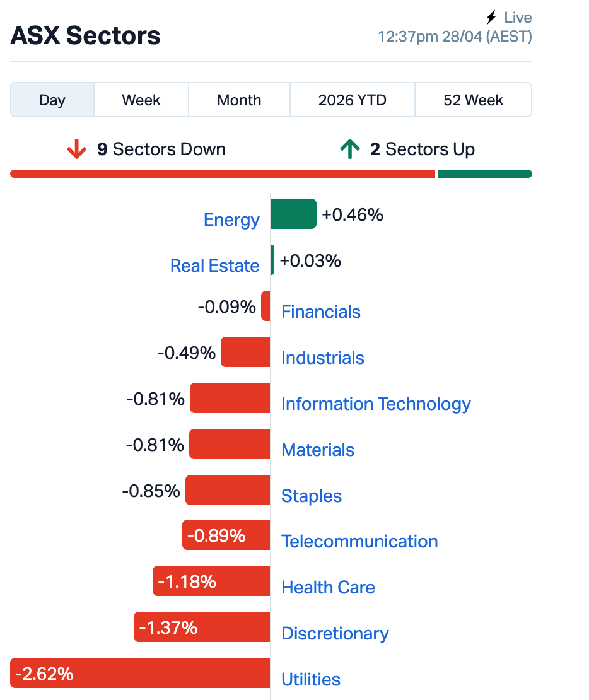Screen dimensions: 589x700
Task: Click the Information Technology link
Action: (376, 404)
